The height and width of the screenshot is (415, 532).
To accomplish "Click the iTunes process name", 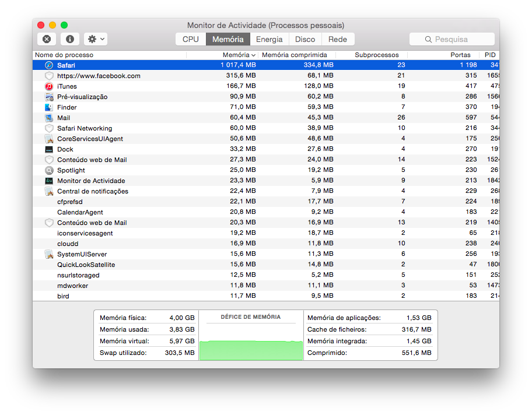I will click(x=67, y=86).
